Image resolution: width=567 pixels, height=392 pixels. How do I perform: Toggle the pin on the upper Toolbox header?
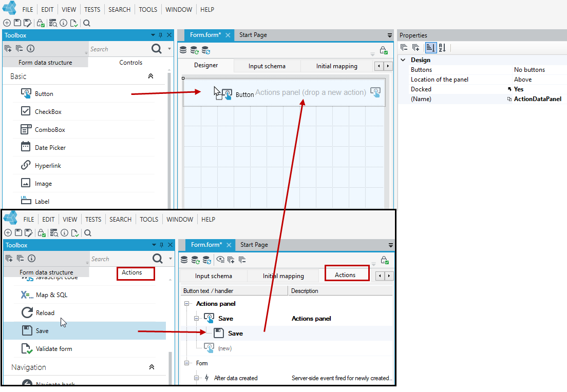(161, 35)
